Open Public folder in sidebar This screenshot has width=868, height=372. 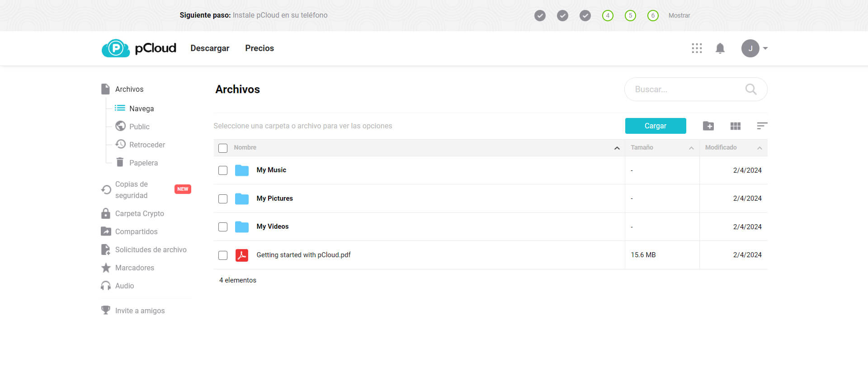[x=139, y=127]
